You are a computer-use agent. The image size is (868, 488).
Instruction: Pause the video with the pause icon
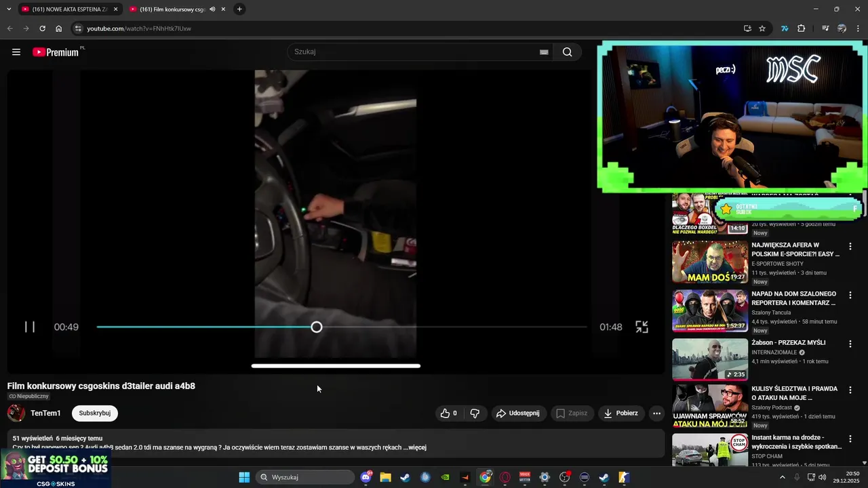[x=30, y=327]
